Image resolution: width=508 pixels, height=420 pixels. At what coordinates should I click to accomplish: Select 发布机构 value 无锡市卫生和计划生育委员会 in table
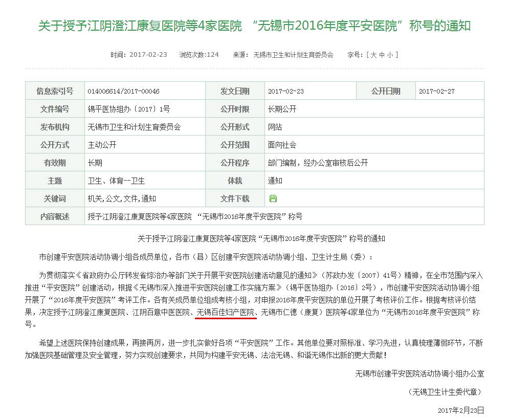134,127
